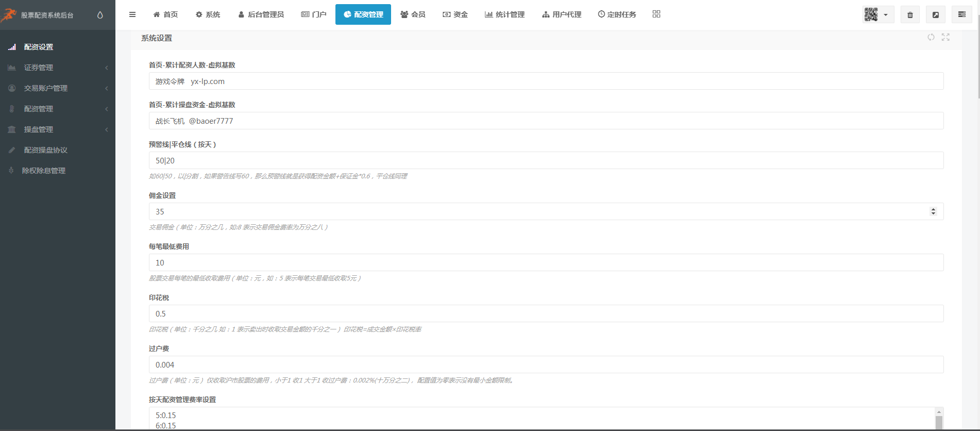
Task: Click the bar-chart icon beside 配资设置
Action: [12, 47]
